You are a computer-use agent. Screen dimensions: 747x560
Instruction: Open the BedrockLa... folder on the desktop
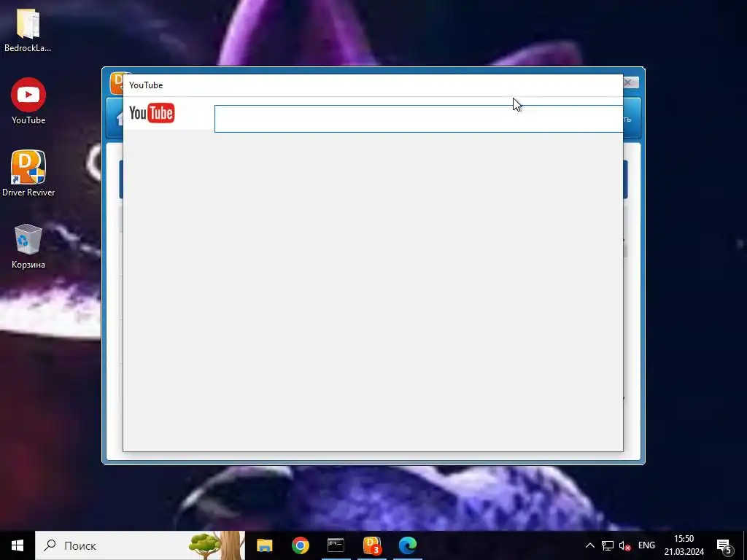coord(28,31)
